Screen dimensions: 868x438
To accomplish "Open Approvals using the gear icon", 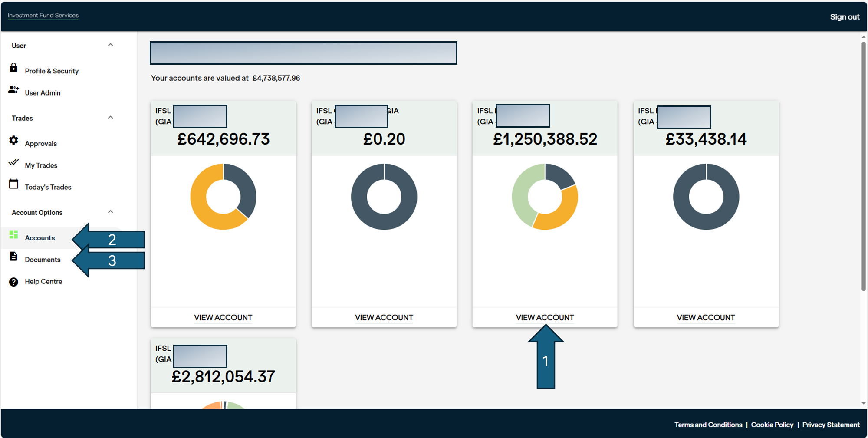I will click(14, 140).
